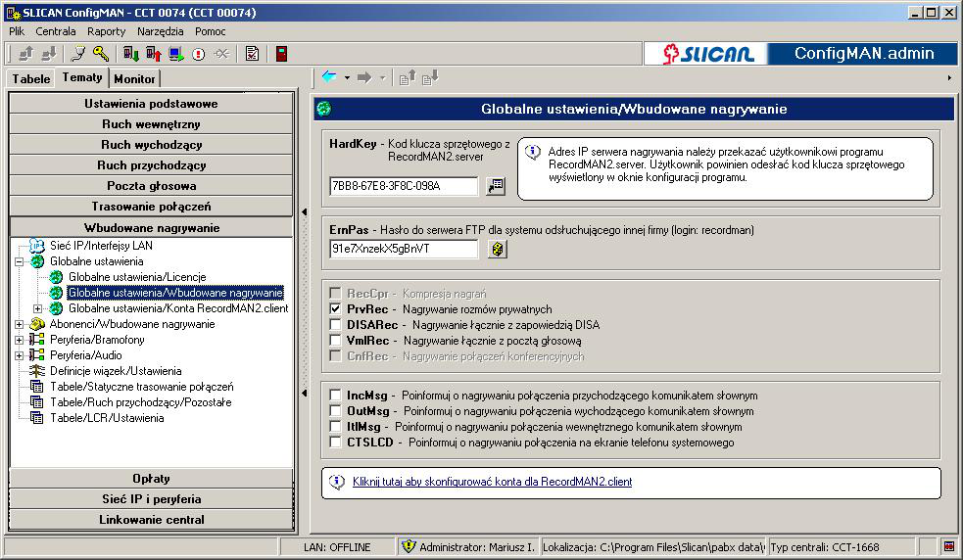Open the back arrow history dropdown
The width and height of the screenshot is (963, 560).
point(347,78)
